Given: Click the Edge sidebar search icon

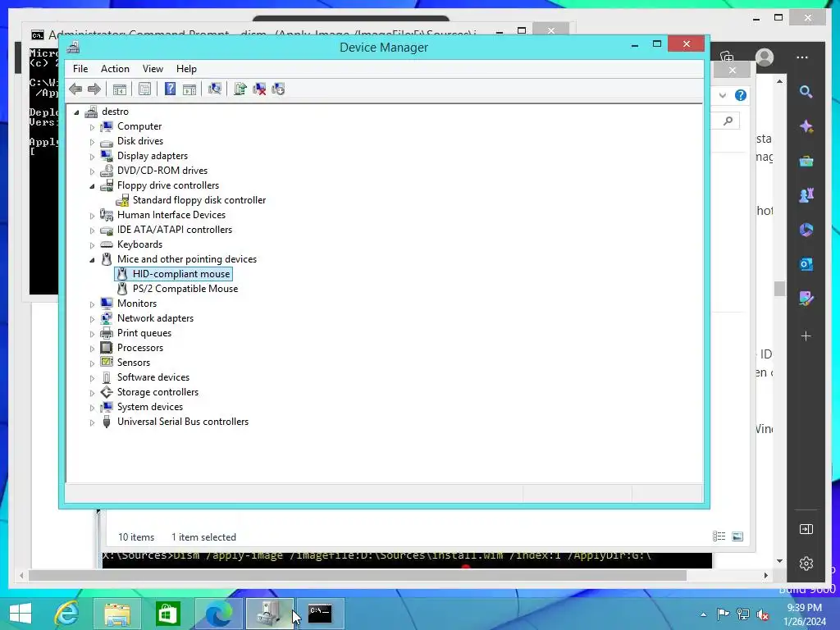Looking at the screenshot, I should coord(806,92).
